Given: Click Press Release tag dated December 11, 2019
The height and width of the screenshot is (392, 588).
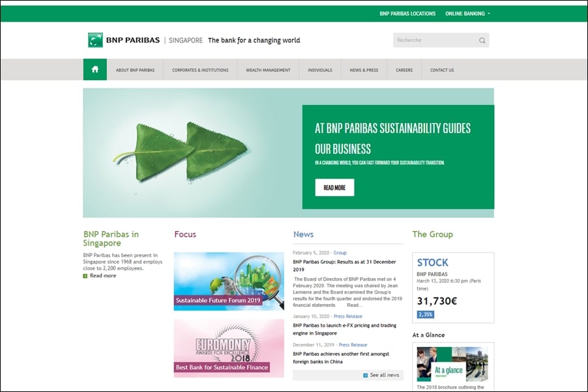Looking at the screenshot, I should click(x=353, y=344).
